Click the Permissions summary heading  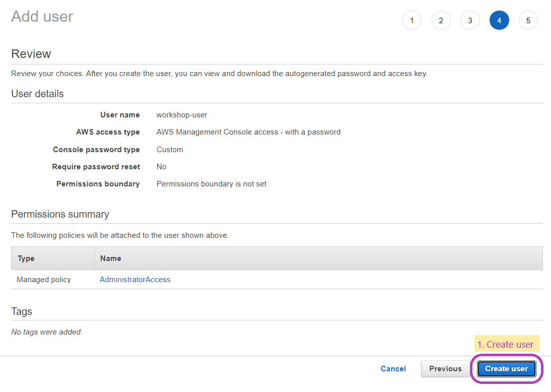click(x=60, y=214)
